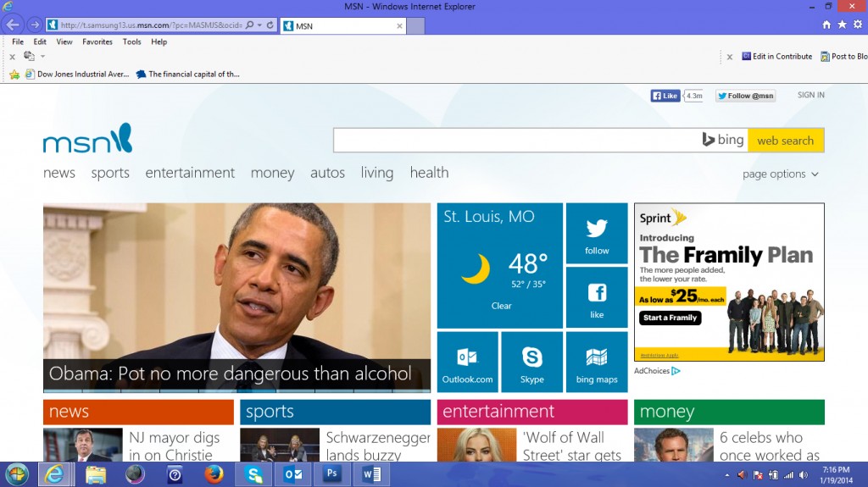Click inside the Bing search input field
The width and height of the screenshot is (868, 487).
(516, 141)
